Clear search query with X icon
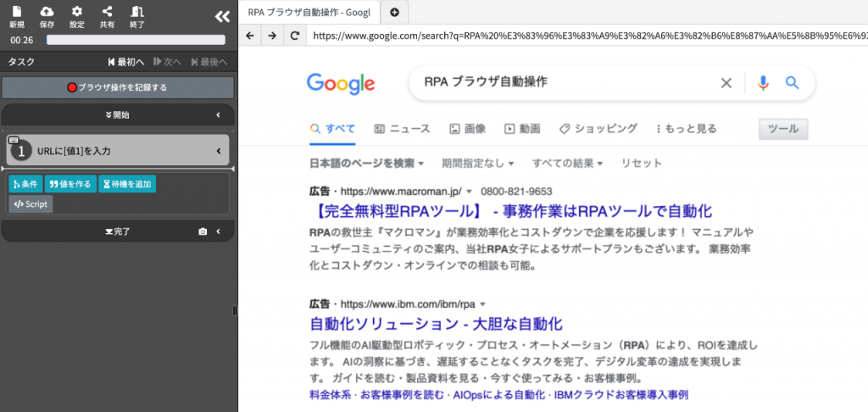 pyautogui.click(x=726, y=83)
